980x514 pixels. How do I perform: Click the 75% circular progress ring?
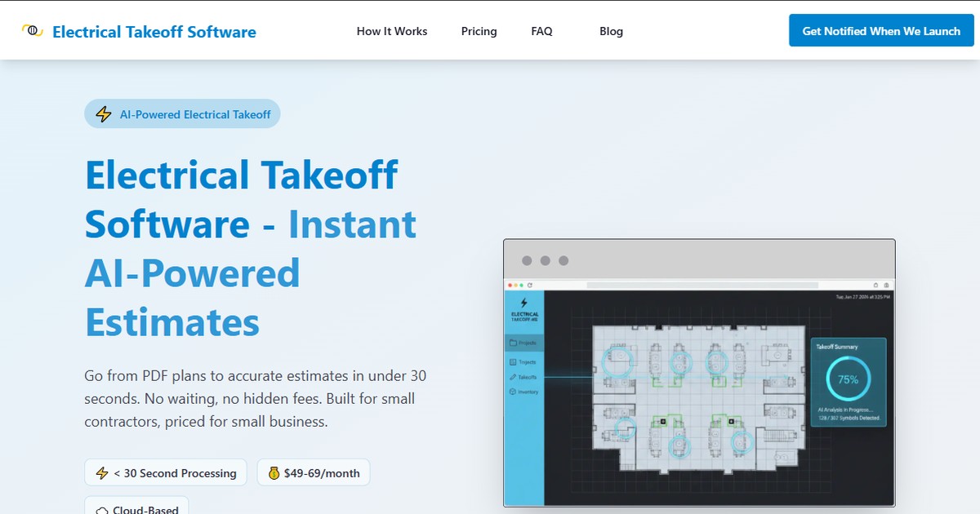(848, 379)
